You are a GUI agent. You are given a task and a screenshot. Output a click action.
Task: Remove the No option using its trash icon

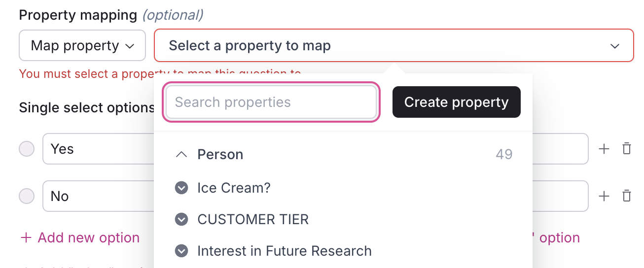(x=627, y=196)
